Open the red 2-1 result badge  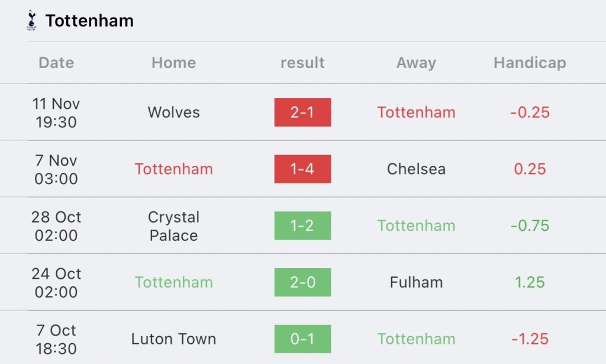click(x=302, y=112)
